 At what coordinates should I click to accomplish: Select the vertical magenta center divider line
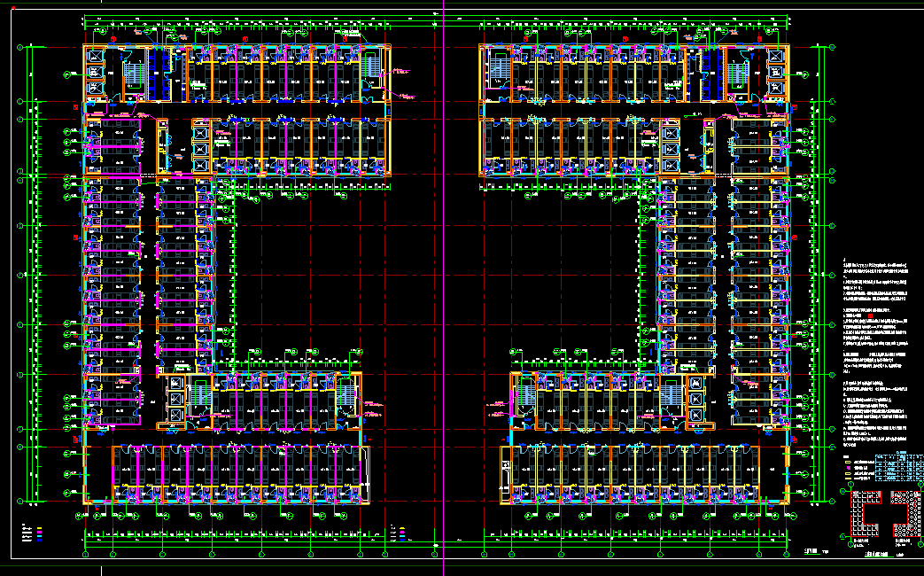[442, 266]
